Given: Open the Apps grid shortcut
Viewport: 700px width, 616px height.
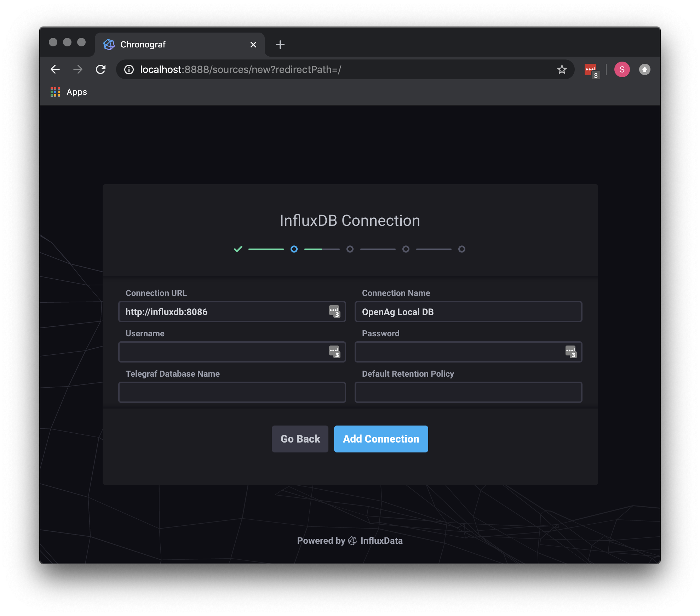Looking at the screenshot, I should pyautogui.click(x=69, y=92).
